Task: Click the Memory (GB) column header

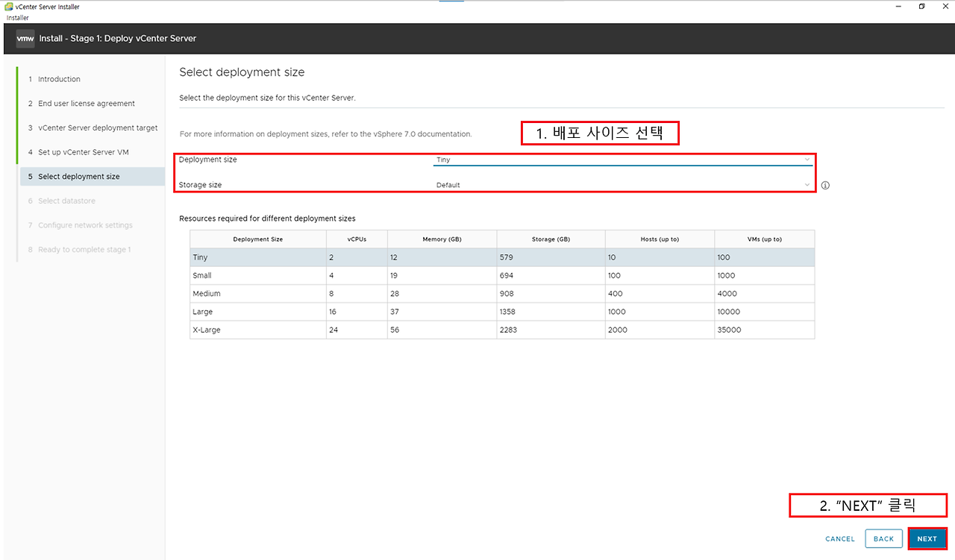Action: tap(442, 239)
